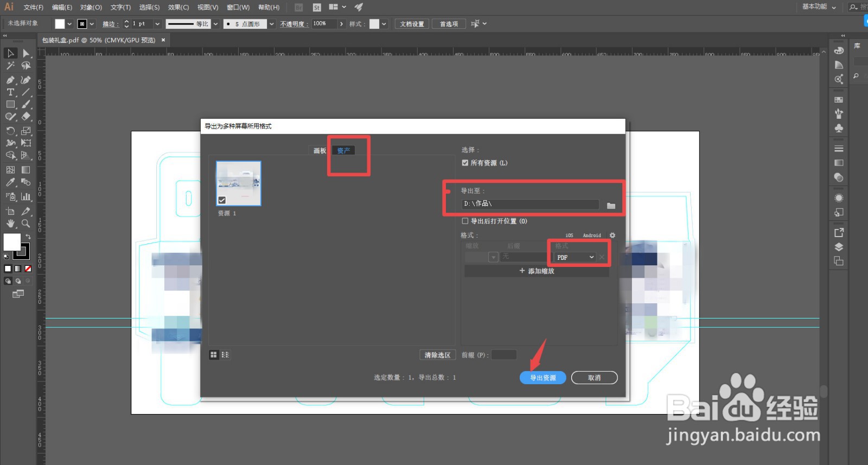Select the Line Segment tool

point(26,92)
